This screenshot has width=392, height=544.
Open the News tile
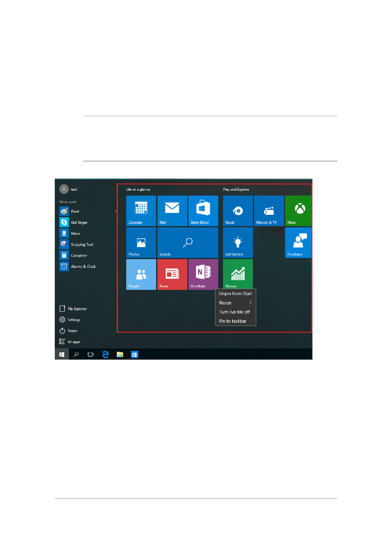tap(172, 274)
